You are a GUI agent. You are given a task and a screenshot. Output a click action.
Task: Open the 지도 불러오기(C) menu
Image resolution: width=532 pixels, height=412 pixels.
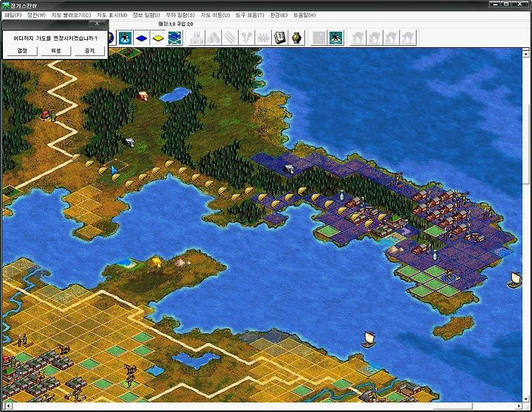point(71,16)
